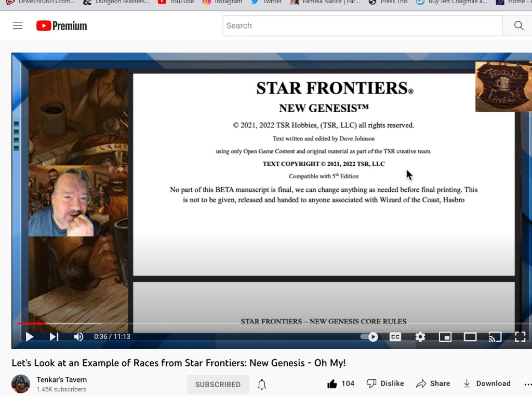Open the Share dialog
The image size is (532, 396).
coord(433,384)
